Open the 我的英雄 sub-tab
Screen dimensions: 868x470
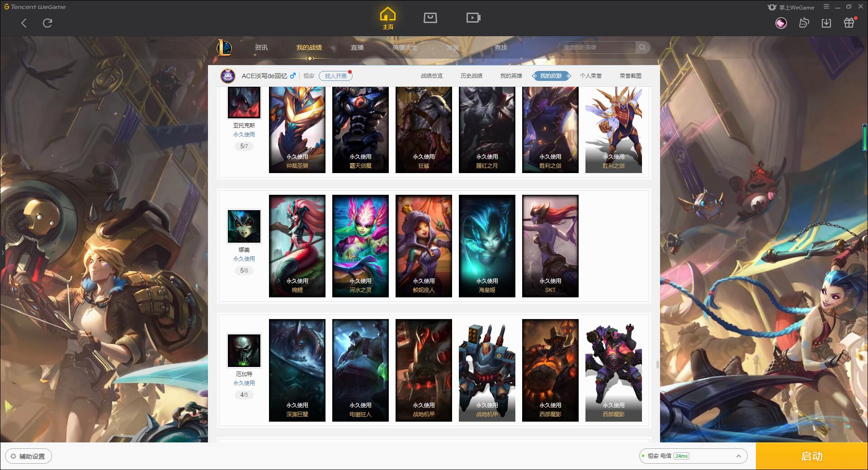click(511, 76)
